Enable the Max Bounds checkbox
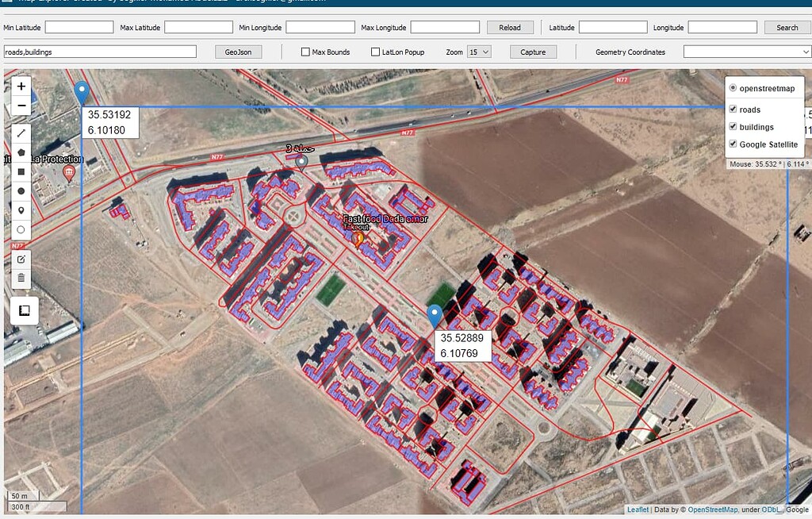This screenshot has height=519, width=812. [x=305, y=52]
